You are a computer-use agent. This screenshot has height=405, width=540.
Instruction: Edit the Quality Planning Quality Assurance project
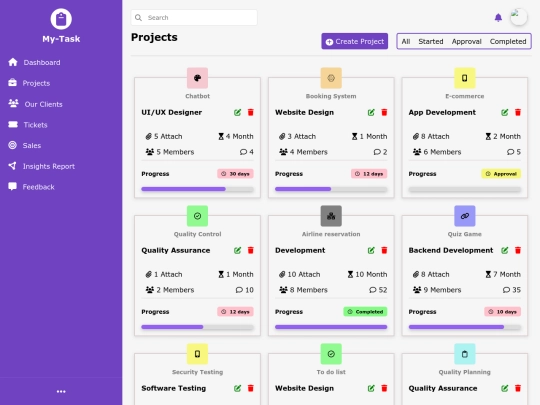pos(505,388)
